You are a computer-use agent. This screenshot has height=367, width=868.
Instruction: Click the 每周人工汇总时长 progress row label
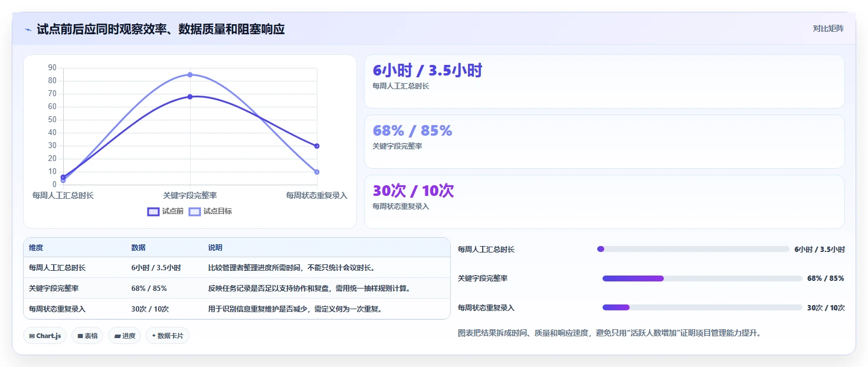(x=486, y=250)
